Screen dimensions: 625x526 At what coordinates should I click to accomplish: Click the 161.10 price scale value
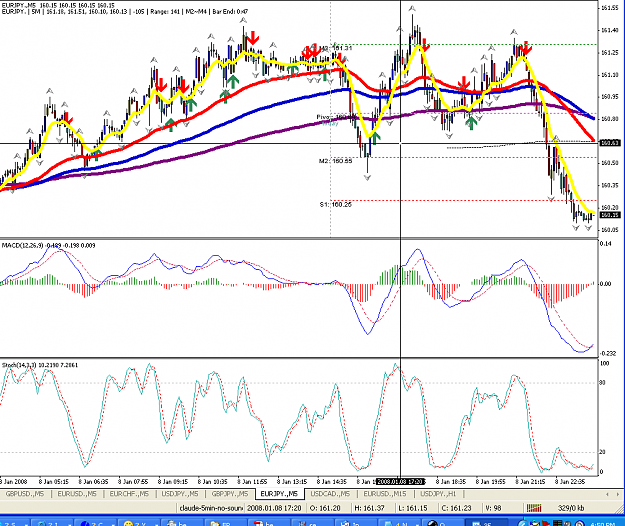pyautogui.click(x=610, y=75)
